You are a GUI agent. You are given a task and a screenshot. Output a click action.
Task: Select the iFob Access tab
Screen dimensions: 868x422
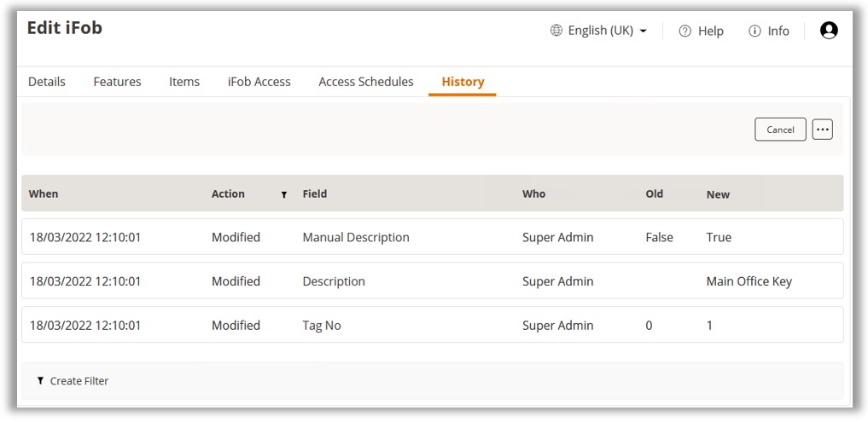(259, 82)
